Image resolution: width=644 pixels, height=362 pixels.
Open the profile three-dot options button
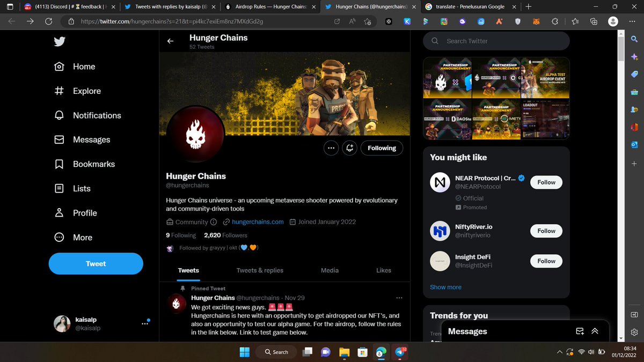click(331, 148)
